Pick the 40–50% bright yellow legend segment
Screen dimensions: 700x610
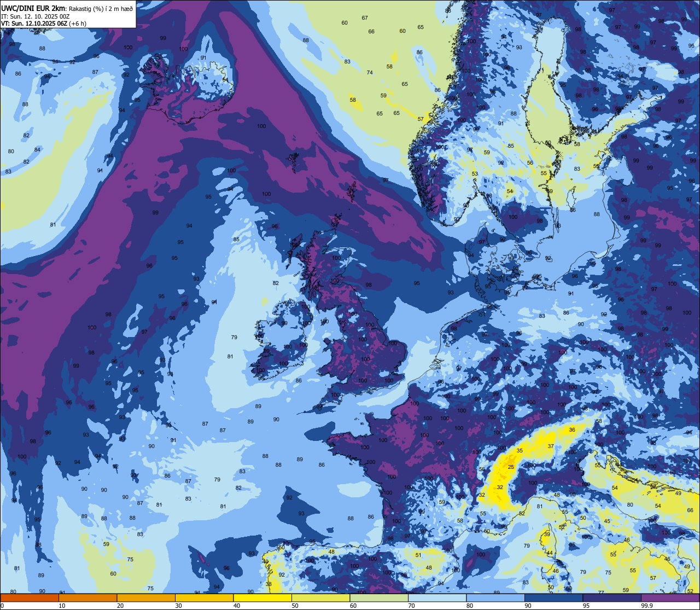coord(262,597)
